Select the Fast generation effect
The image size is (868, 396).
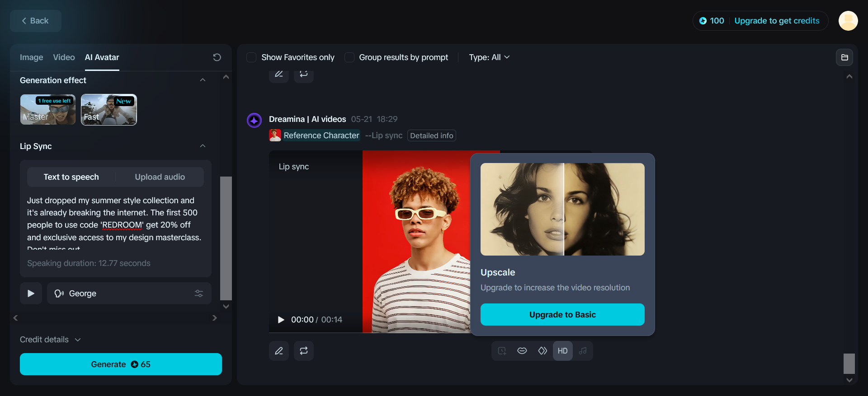[x=109, y=110]
